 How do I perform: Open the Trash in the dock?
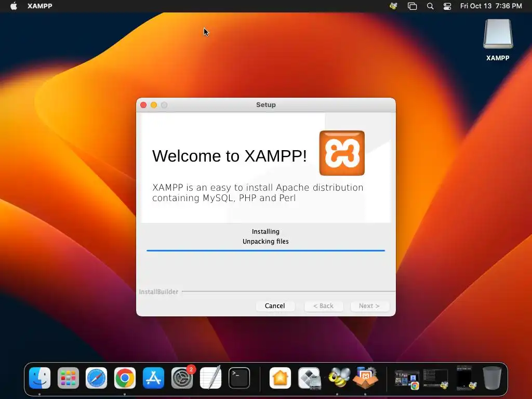tap(492, 378)
